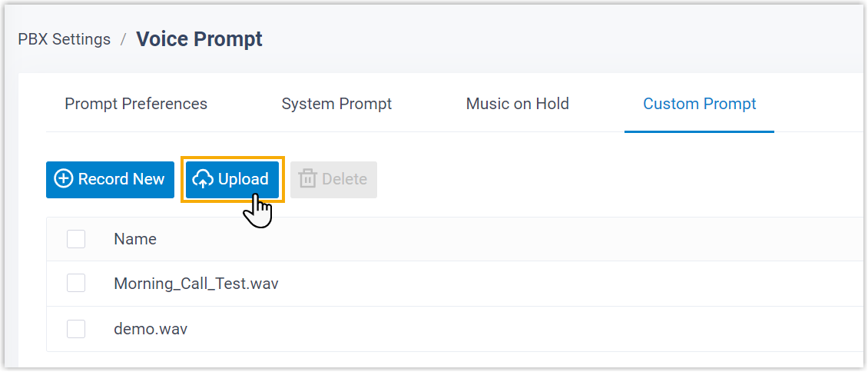The image size is (868, 372).
Task: Click the Name column header
Action: pyautogui.click(x=135, y=239)
